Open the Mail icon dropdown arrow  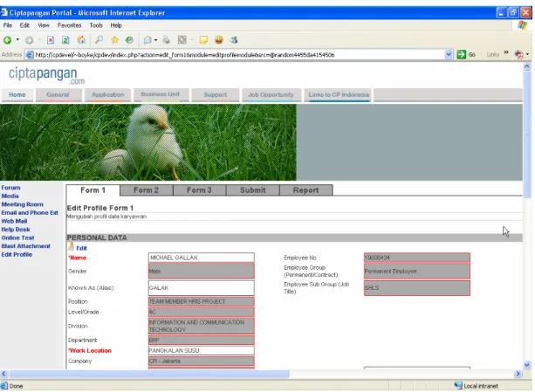tap(155, 40)
